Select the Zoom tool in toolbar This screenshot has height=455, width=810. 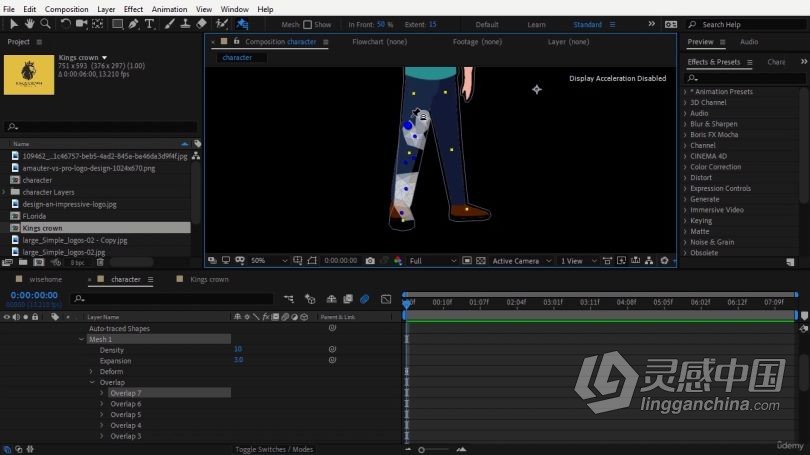click(45, 24)
